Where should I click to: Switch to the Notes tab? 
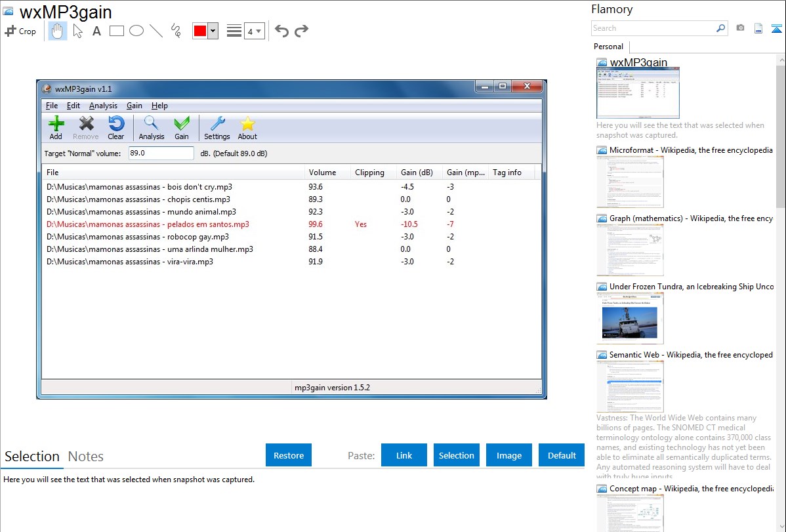(86, 457)
